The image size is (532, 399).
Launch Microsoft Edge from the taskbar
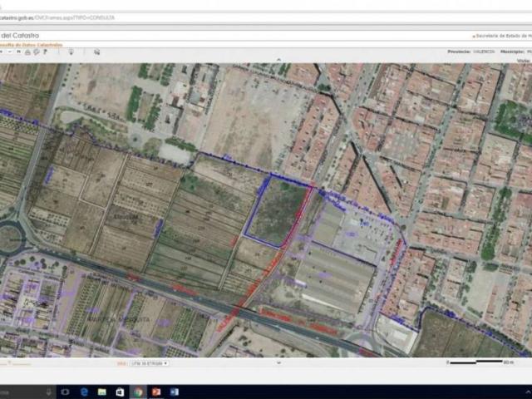(84, 392)
